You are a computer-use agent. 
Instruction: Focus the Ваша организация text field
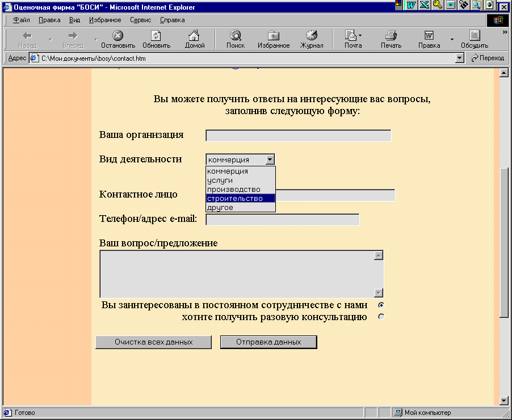[x=299, y=136]
